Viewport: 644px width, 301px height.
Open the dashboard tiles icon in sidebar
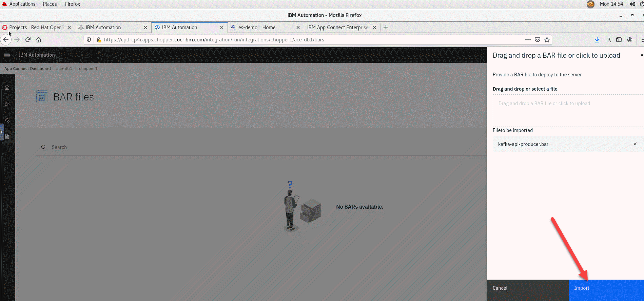click(7, 104)
